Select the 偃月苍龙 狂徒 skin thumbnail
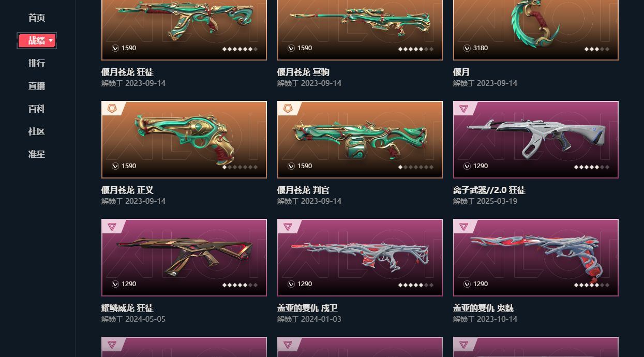 tap(184, 29)
